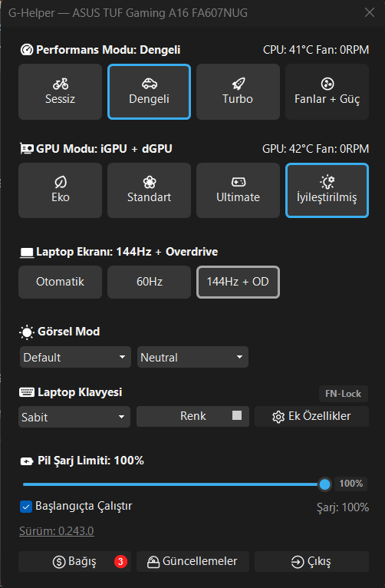Click the battery charge limit slider handle

[324, 484]
